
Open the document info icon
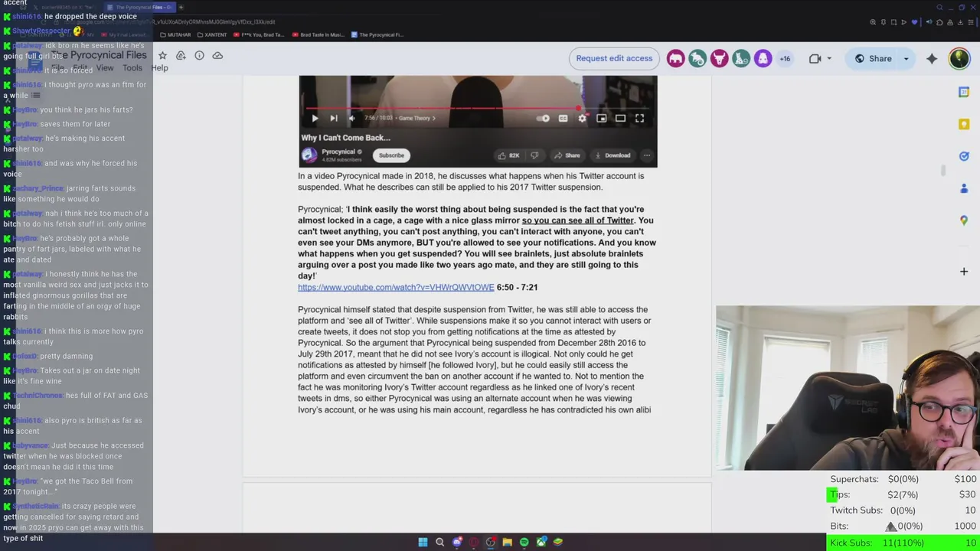(x=199, y=55)
